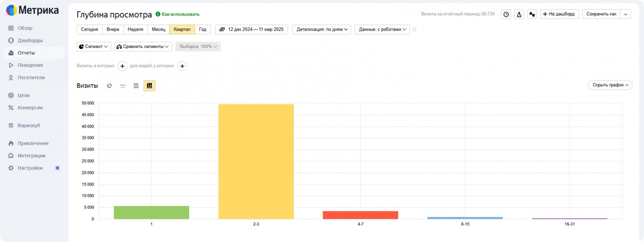Open the Детализация: по дням dropdown
This screenshot has width=644, height=242.
[322, 29]
